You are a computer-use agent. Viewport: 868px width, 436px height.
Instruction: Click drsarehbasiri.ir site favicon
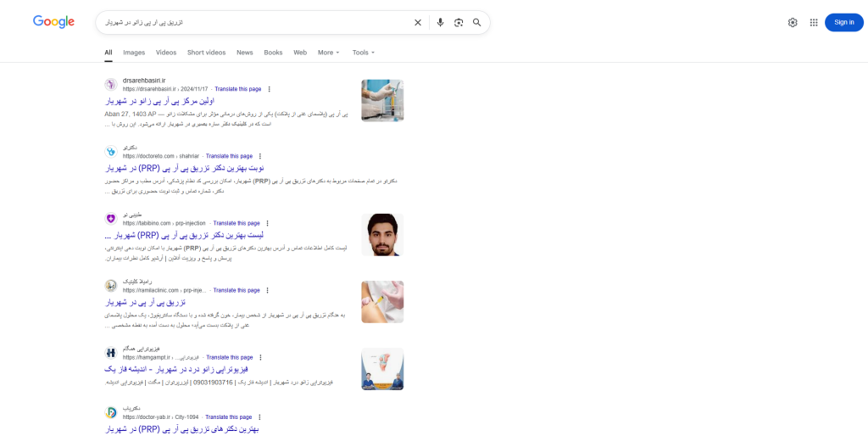tap(111, 85)
